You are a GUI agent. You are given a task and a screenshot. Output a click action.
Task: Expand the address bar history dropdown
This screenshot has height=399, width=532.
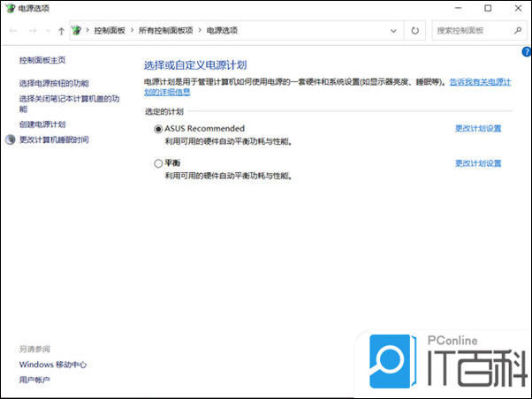(x=393, y=31)
